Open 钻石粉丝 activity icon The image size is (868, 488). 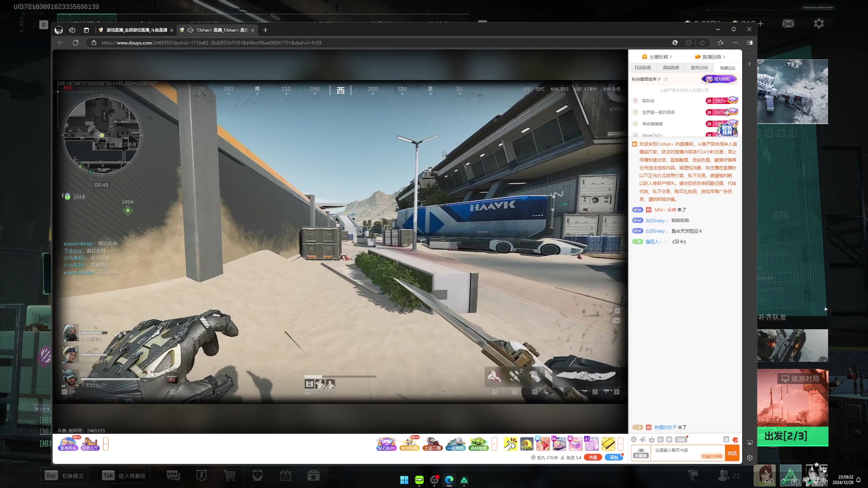[x=386, y=444]
